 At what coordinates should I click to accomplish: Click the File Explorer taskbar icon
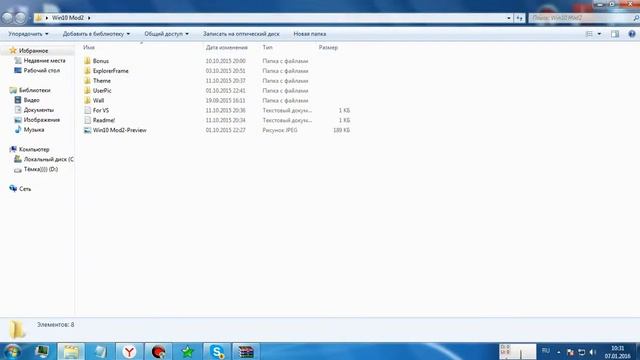[71, 351]
